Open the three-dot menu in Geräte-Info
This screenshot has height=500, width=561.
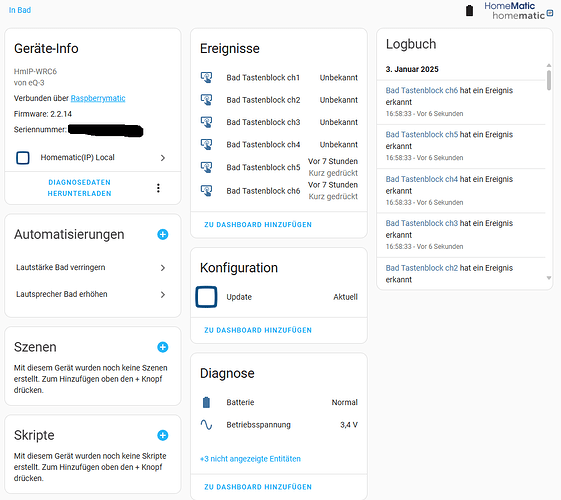[x=158, y=188]
